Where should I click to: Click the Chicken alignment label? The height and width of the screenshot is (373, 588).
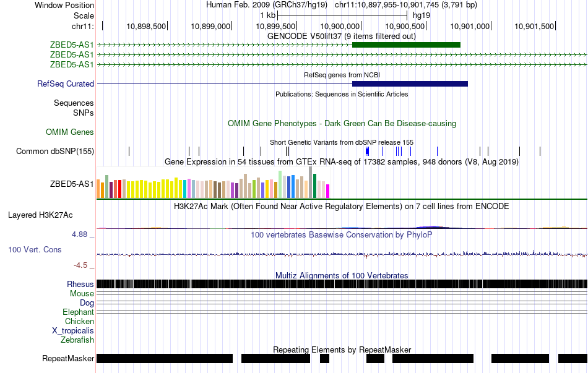tap(79, 321)
